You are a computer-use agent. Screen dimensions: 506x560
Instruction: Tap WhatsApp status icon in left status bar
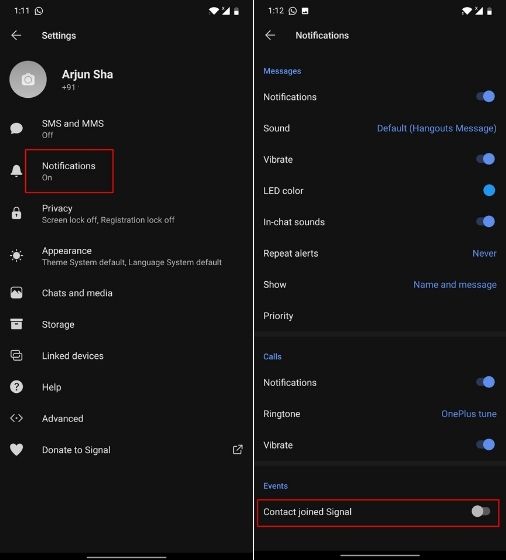tap(39, 11)
